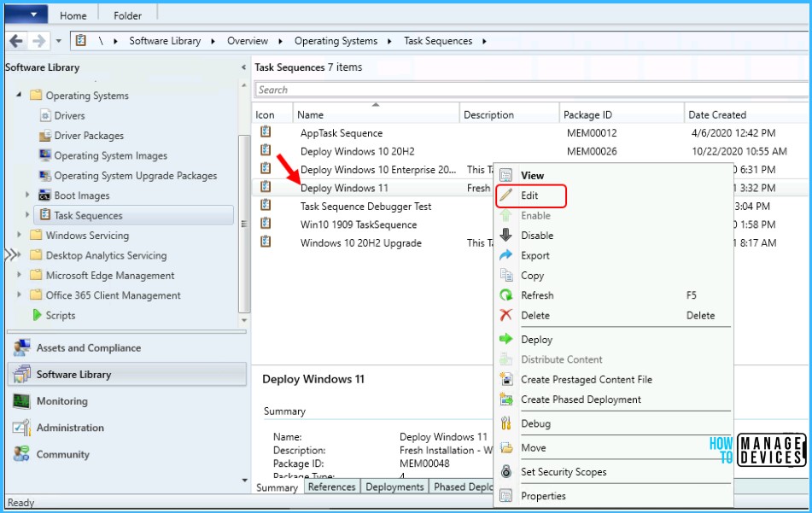Image resolution: width=812 pixels, height=513 pixels.
Task: Click the Create Prestaged Content File icon
Action: coord(506,380)
